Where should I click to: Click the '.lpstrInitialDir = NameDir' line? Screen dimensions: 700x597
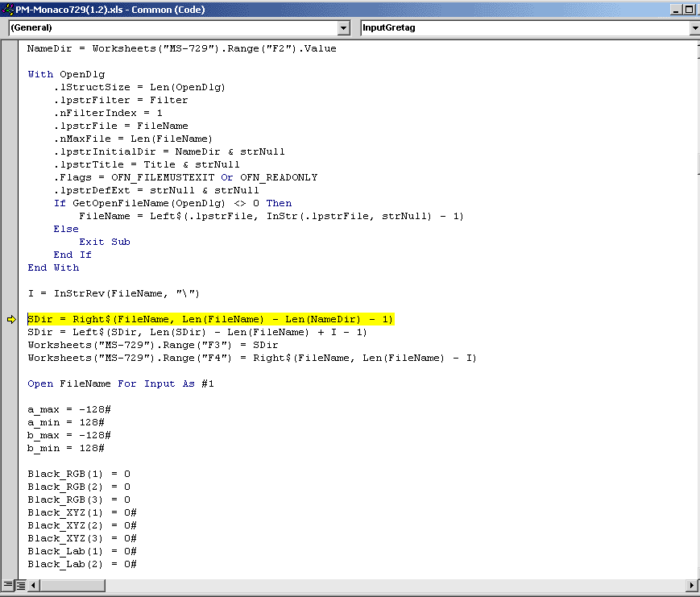168,151
